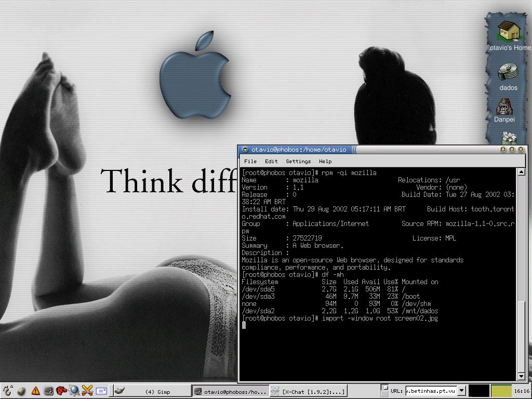Image resolution: width=532 pixels, height=399 pixels.
Task: Click the '/mnt/dados' mount point text
Action: click(420, 311)
